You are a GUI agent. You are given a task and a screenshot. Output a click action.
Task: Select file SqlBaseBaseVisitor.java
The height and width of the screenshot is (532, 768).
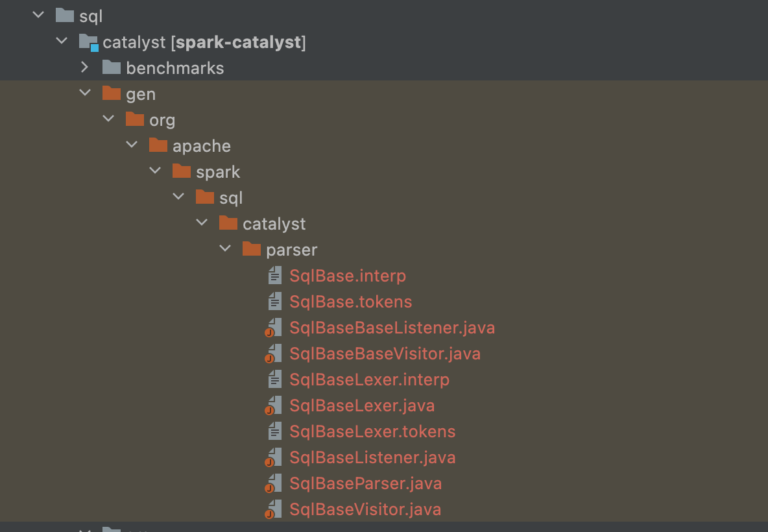pyautogui.click(x=385, y=354)
